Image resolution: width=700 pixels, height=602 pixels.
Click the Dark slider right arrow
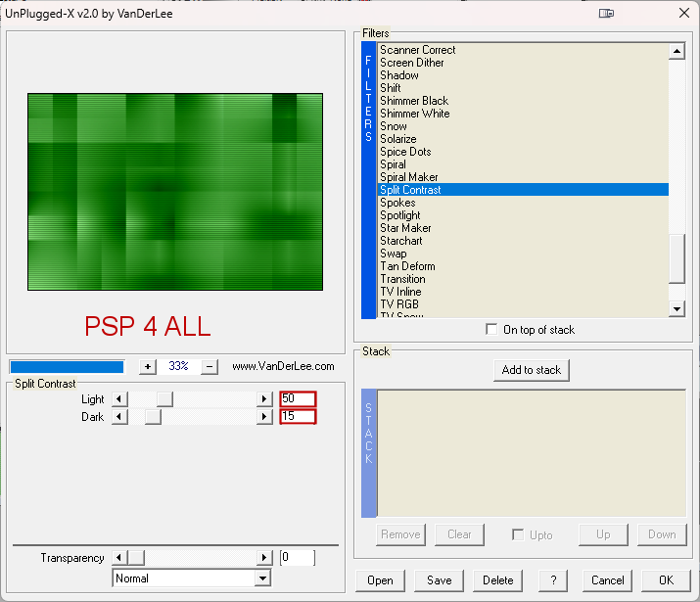pyautogui.click(x=263, y=417)
